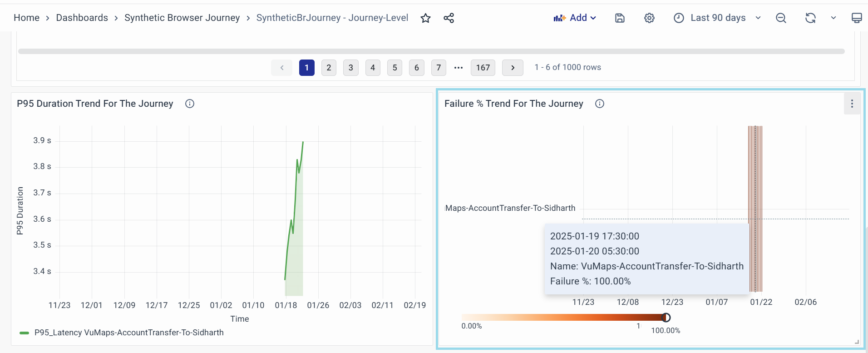Star this dashboard as favorite
Screen dimensions: 868x353
(425, 18)
